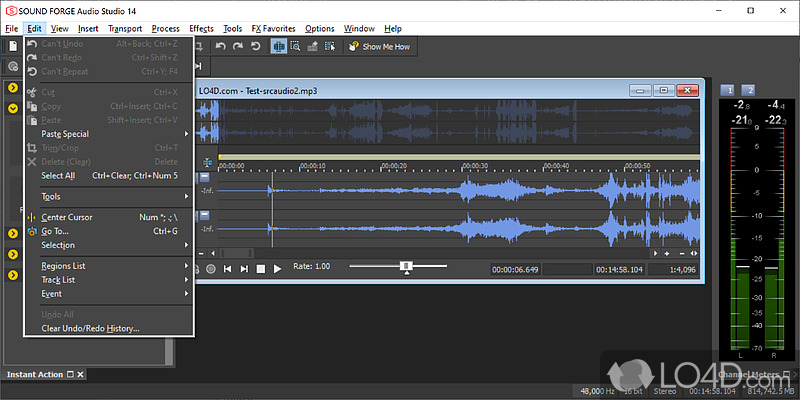Toggle channel 1 button above the meters

[x=727, y=89]
